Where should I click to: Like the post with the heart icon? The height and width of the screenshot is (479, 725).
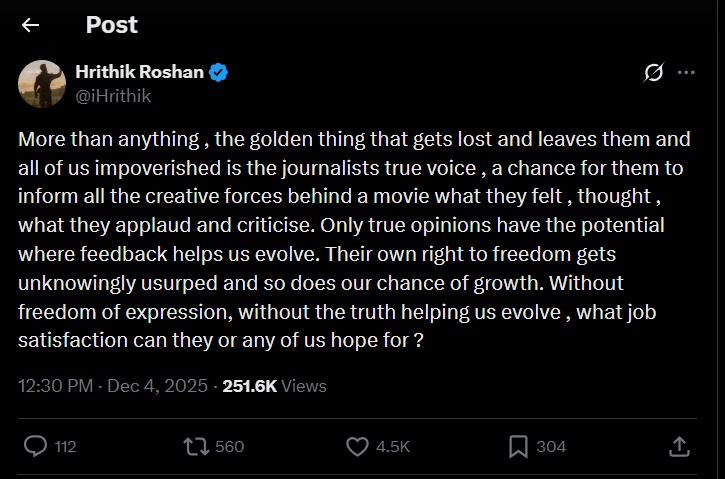(357, 446)
